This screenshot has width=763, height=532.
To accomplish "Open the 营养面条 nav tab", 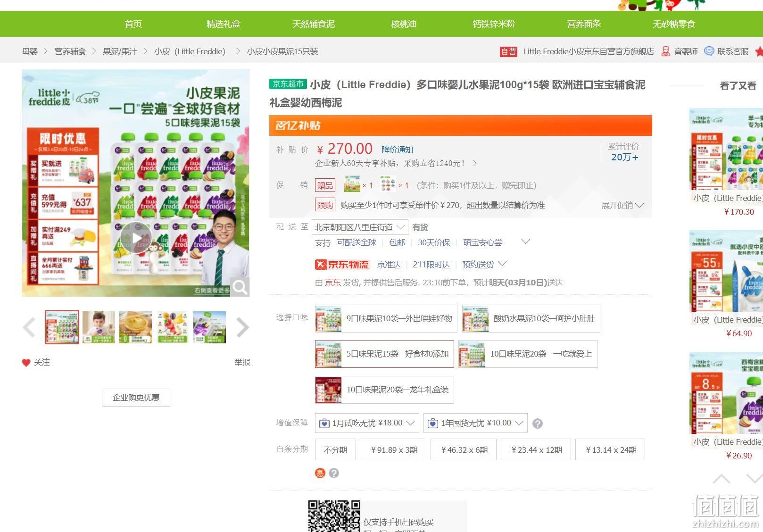I will click(x=584, y=24).
